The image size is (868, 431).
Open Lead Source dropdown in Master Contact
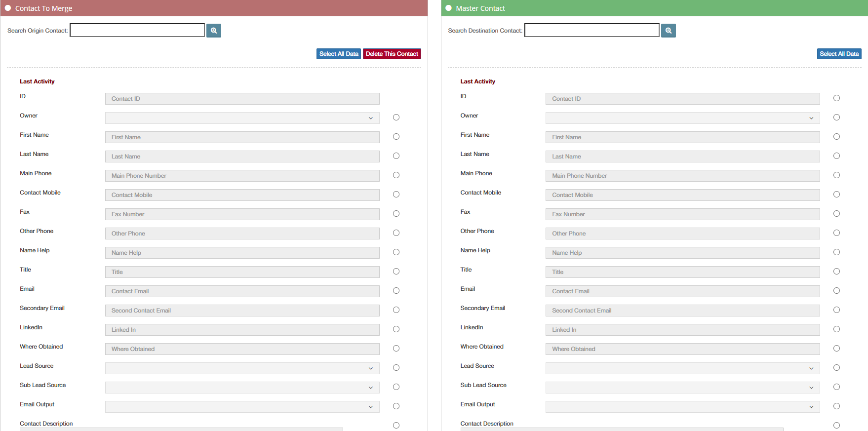click(683, 368)
